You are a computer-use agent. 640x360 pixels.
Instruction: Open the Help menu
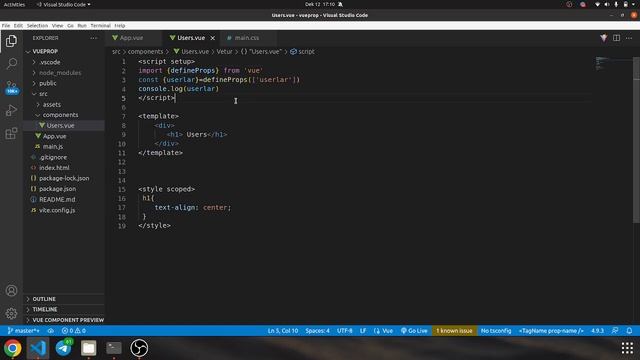120,25
